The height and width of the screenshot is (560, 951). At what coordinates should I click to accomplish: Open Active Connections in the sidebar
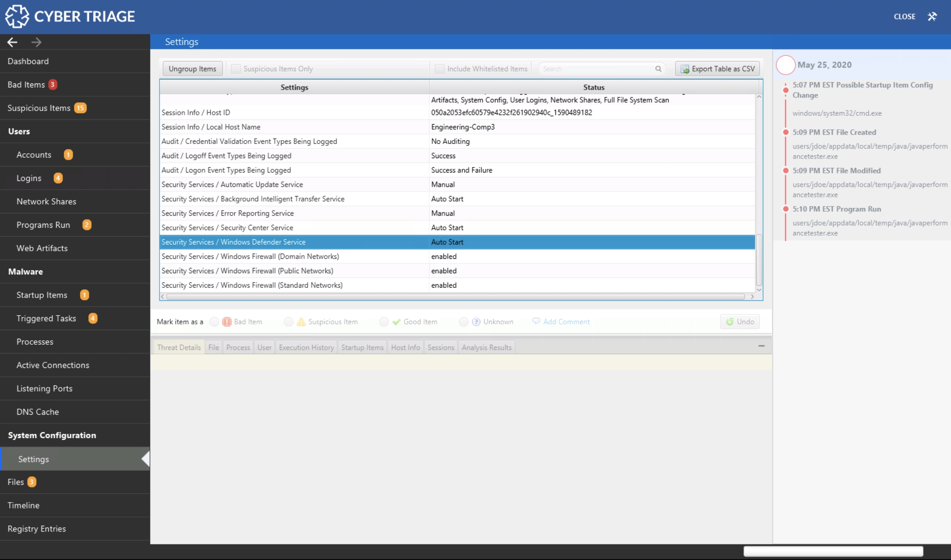coord(75,365)
